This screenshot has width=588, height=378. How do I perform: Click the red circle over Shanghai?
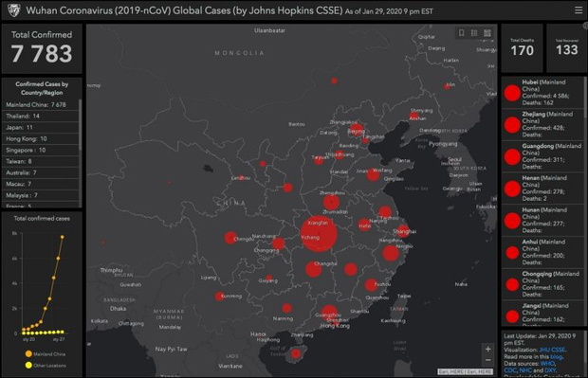pos(403,231)
